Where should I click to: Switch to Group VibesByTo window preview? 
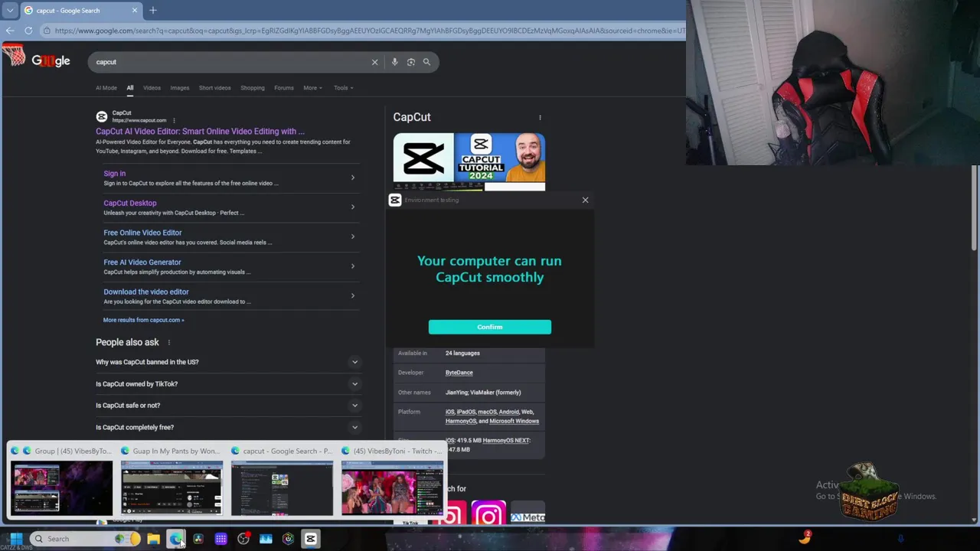(61, 480)
